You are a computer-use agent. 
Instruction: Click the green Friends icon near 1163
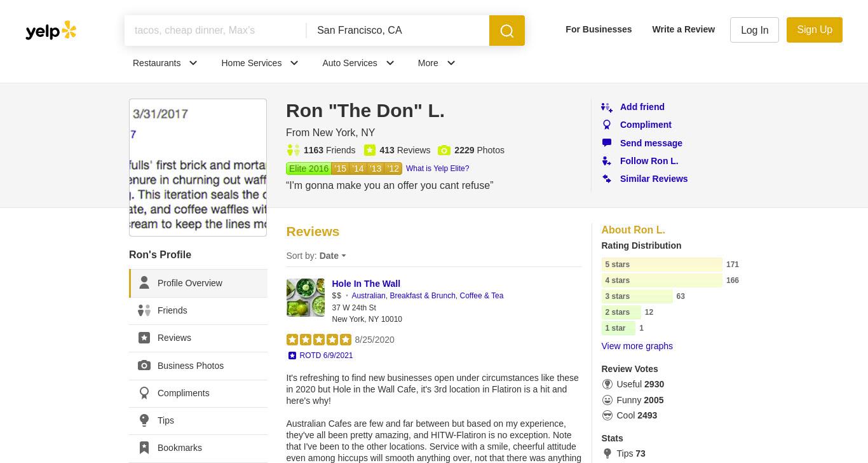(293, 150)
